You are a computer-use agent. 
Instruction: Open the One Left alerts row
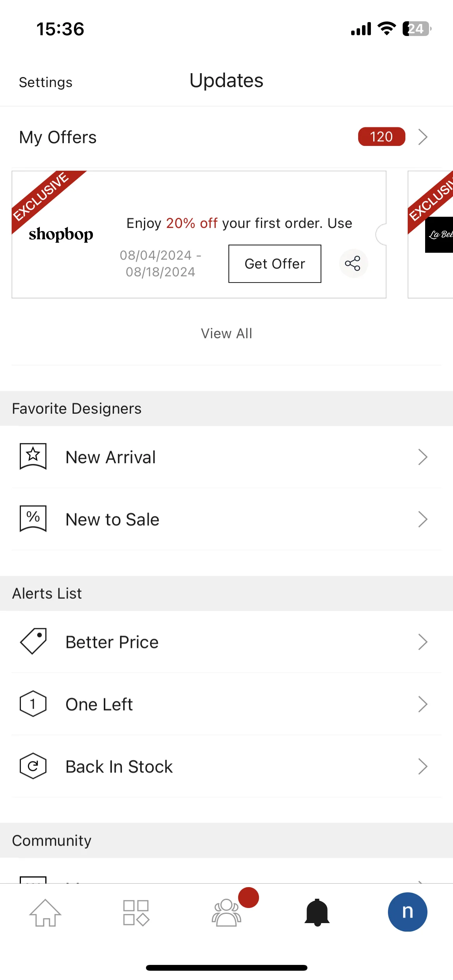226,704
